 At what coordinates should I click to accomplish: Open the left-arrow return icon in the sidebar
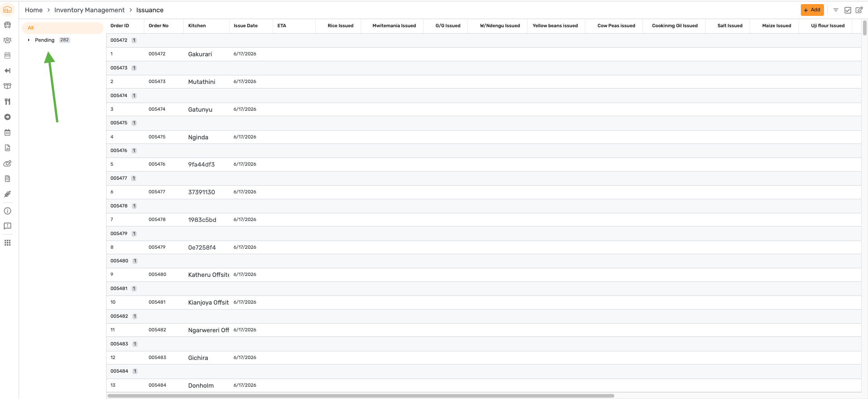click(7, 71)
